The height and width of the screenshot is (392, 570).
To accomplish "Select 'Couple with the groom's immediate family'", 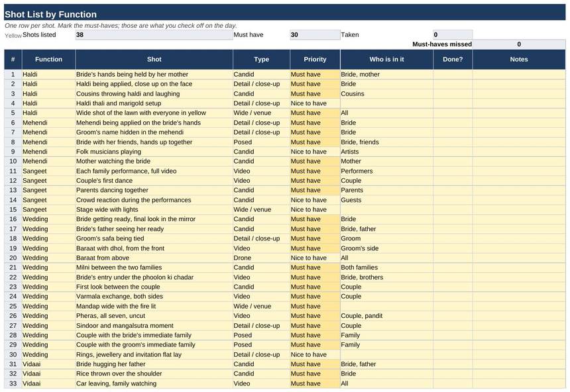I will tap(154, 345).
